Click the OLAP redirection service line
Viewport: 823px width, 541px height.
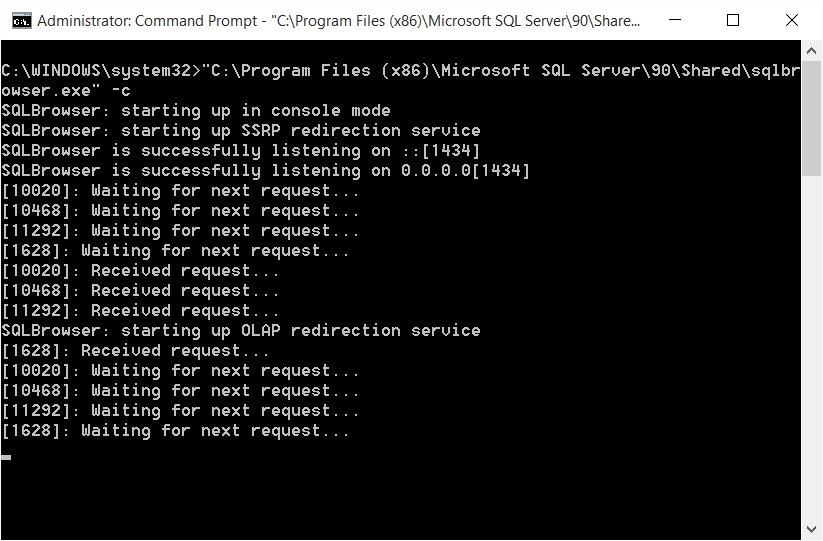tap(240, 331)
